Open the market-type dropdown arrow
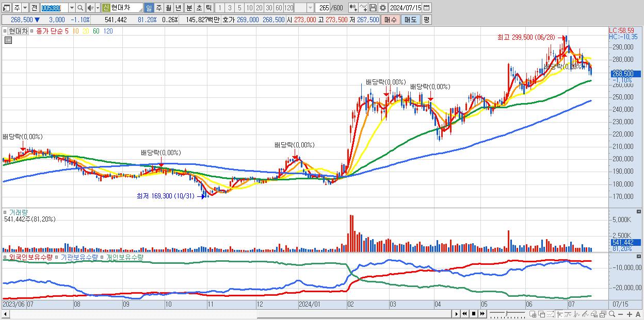Screen dimensions: 644x320 tap(25, 8)
